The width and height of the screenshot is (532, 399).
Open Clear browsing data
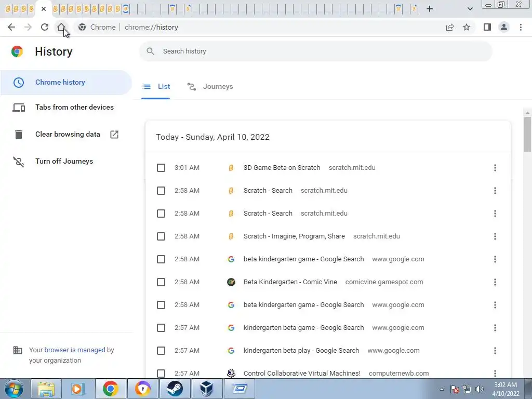(66, 135)
